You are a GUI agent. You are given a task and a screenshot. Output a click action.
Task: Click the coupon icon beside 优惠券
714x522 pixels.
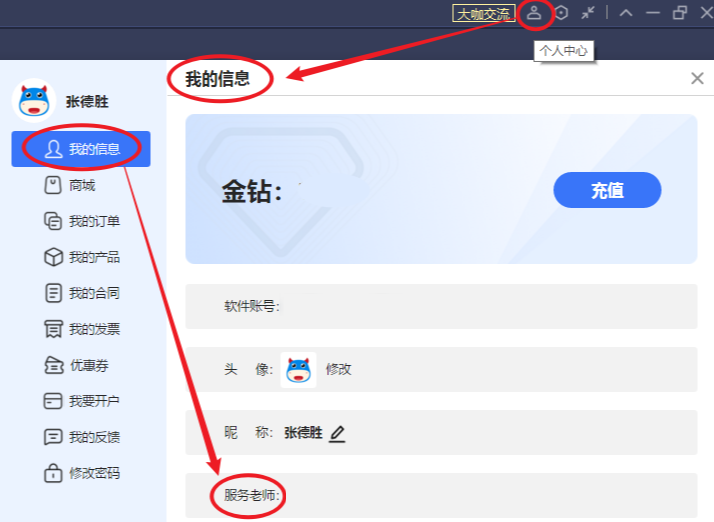coord(54,365)
